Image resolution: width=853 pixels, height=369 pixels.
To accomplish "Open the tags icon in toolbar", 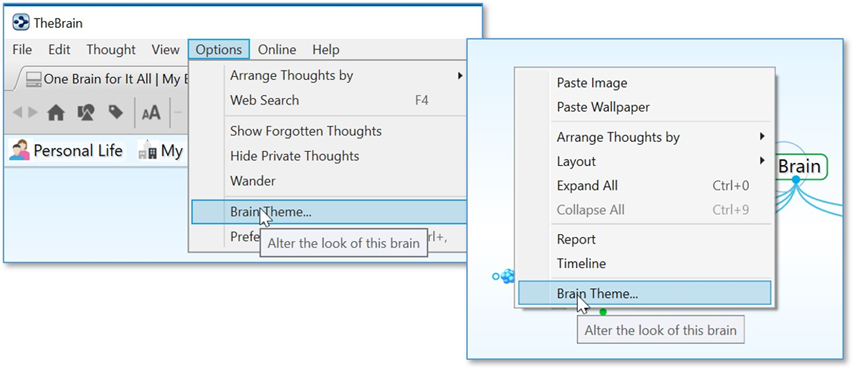I will coord(115,112).
